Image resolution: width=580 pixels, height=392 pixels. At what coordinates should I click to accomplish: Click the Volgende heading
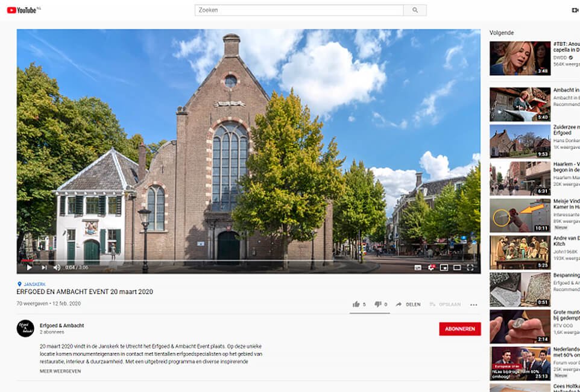click(x=502, y=33)
